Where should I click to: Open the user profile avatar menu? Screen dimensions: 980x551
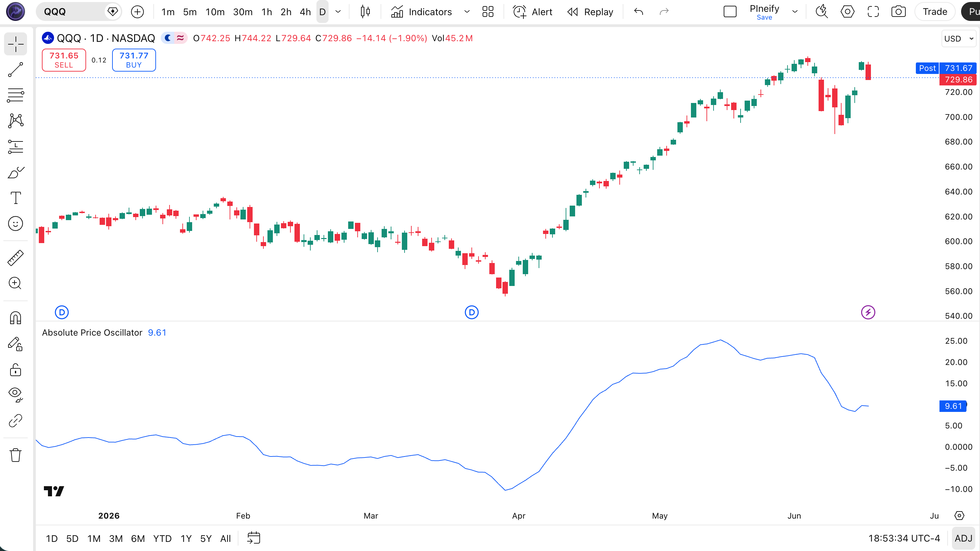click(16, 11)
